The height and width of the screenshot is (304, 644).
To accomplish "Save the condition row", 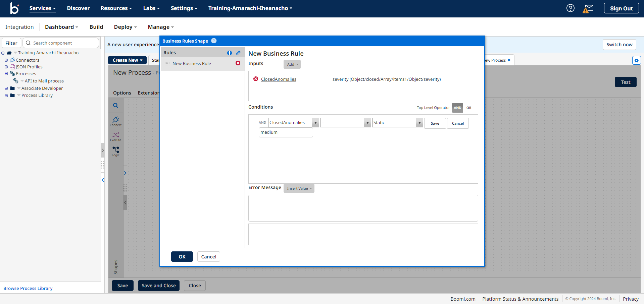I will 435,123.
